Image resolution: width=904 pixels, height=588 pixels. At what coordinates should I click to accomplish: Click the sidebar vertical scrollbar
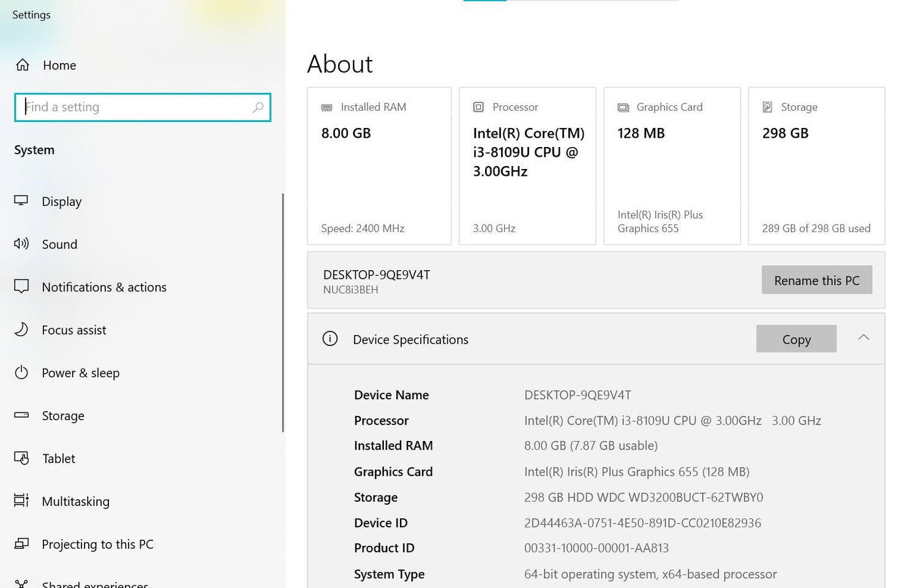coord(282,312)
